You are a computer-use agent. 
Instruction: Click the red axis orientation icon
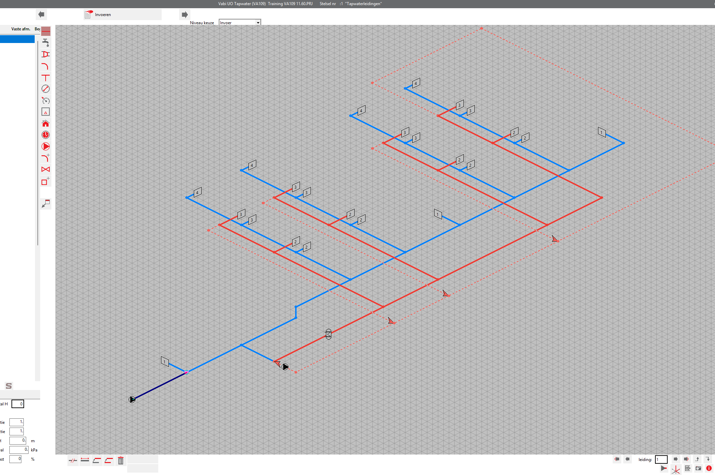tap(676, 468)
